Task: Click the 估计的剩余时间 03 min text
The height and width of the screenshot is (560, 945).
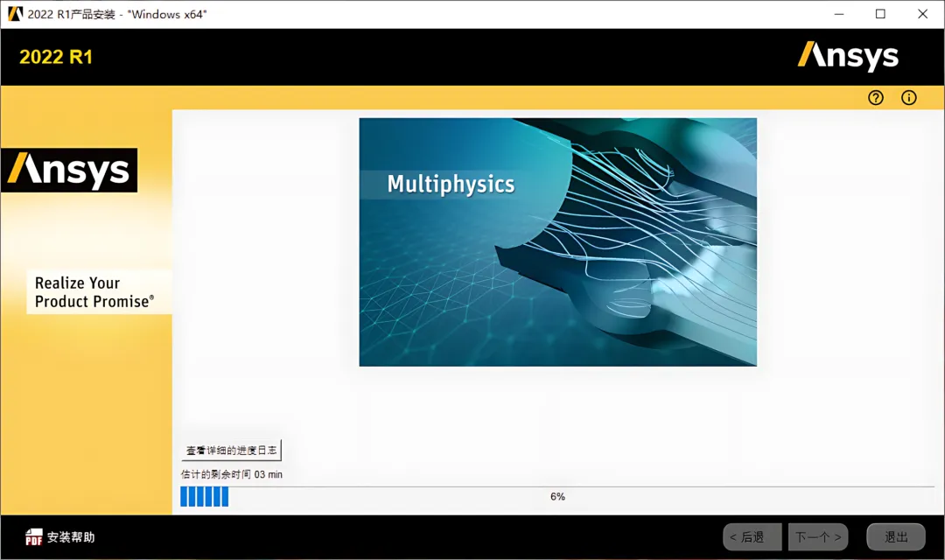Action: coord(231,474)
